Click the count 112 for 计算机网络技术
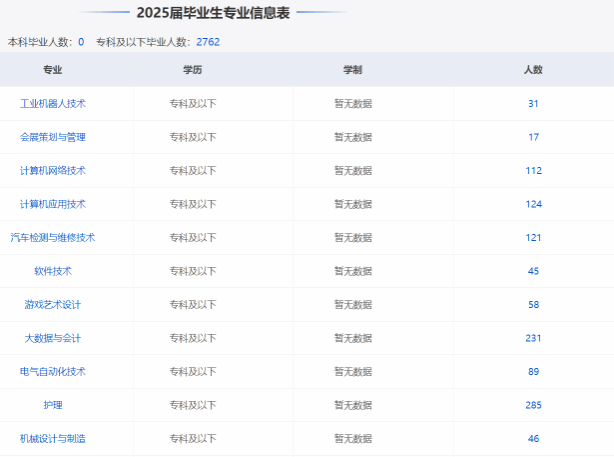614x457 pixels. [533, 171]
